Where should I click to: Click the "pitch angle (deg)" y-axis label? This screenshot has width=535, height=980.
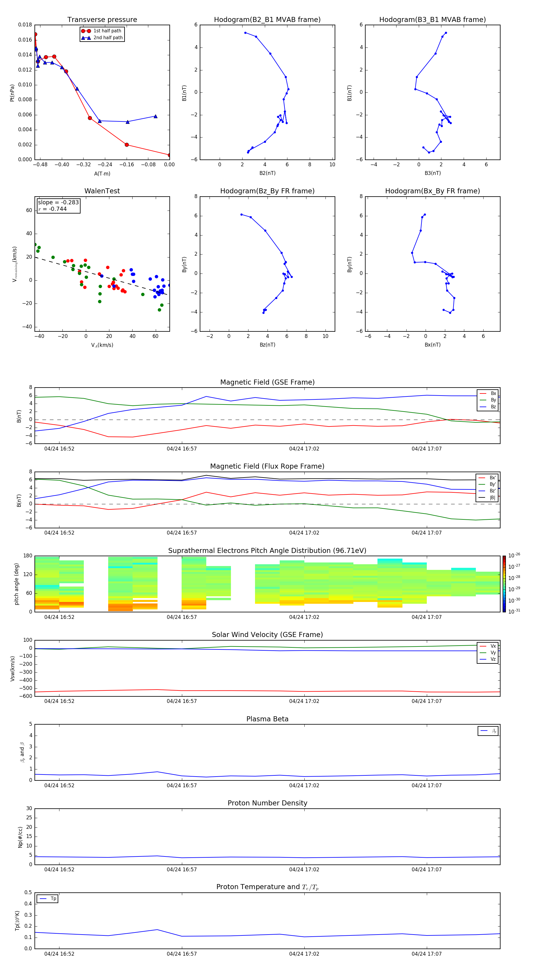point(16,584)
